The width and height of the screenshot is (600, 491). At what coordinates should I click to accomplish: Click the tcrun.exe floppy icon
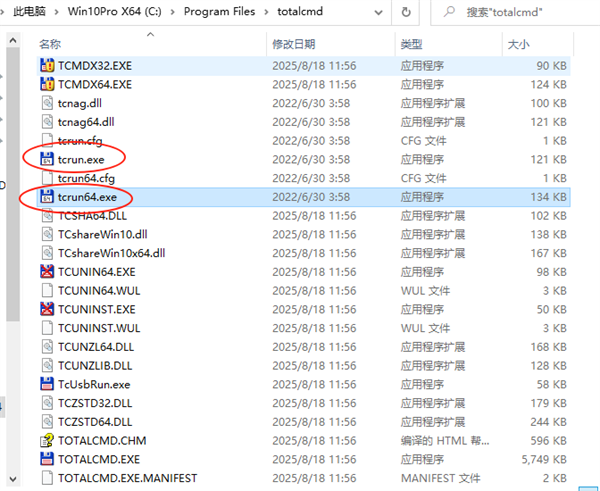47,159
